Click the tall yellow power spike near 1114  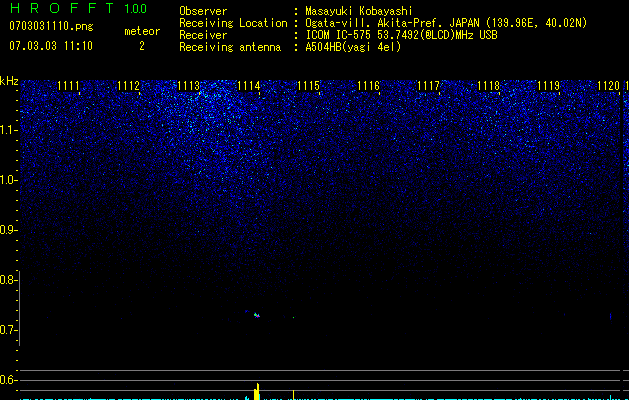[257, 392]
